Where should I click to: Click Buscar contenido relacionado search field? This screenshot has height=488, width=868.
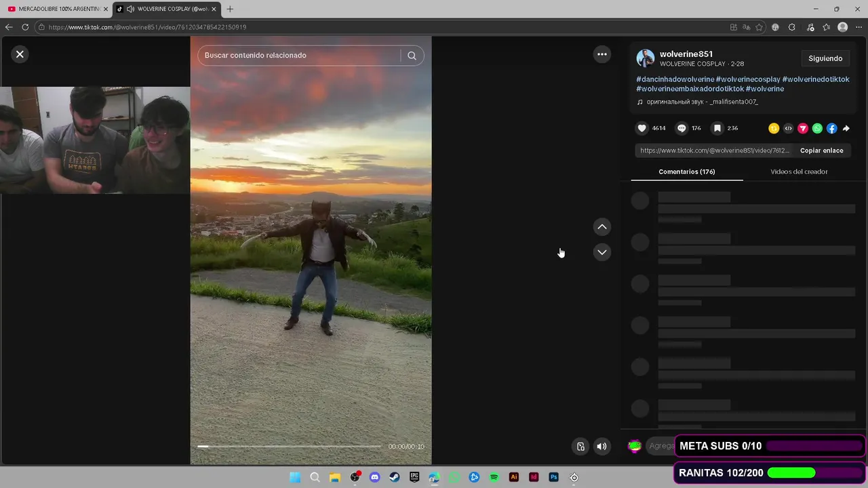298,56
